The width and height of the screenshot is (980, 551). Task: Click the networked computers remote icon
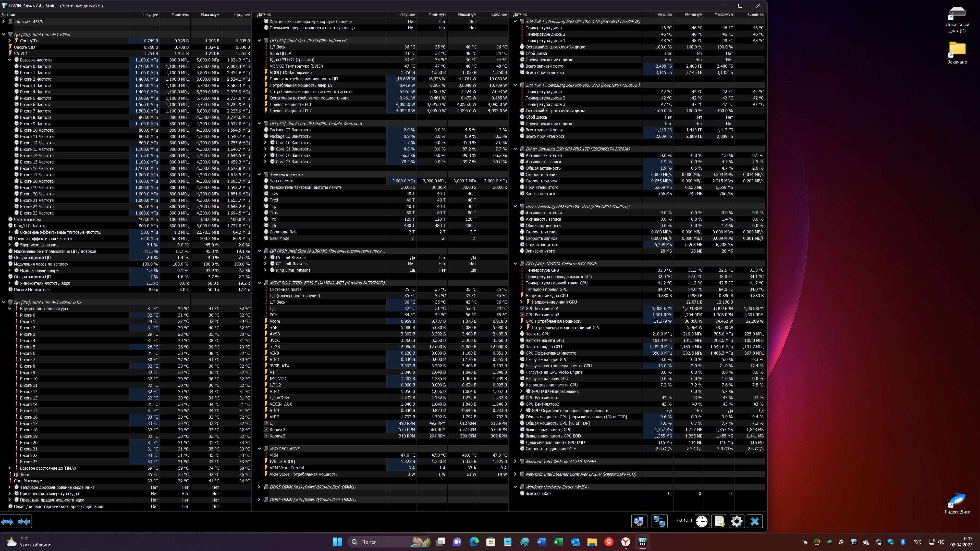(659, 521)
